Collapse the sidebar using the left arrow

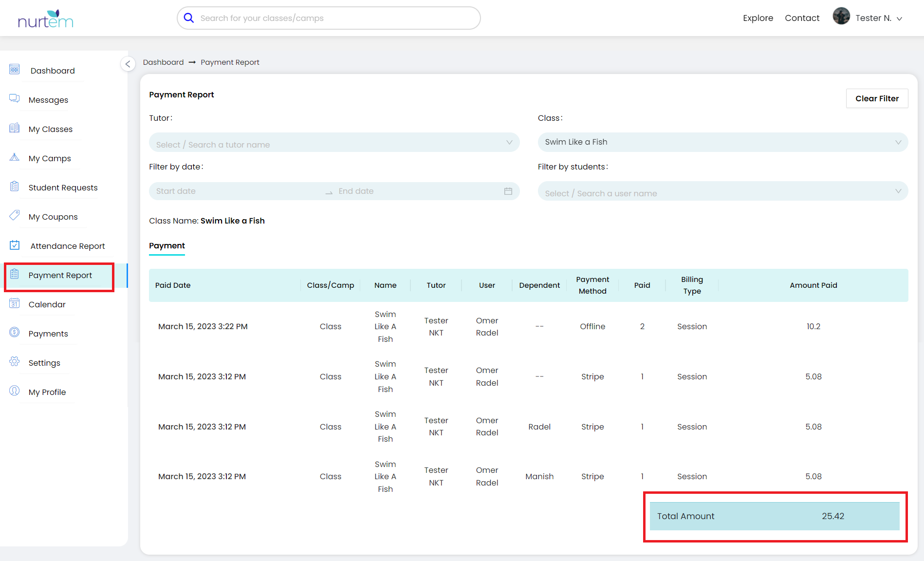[128, 64]
